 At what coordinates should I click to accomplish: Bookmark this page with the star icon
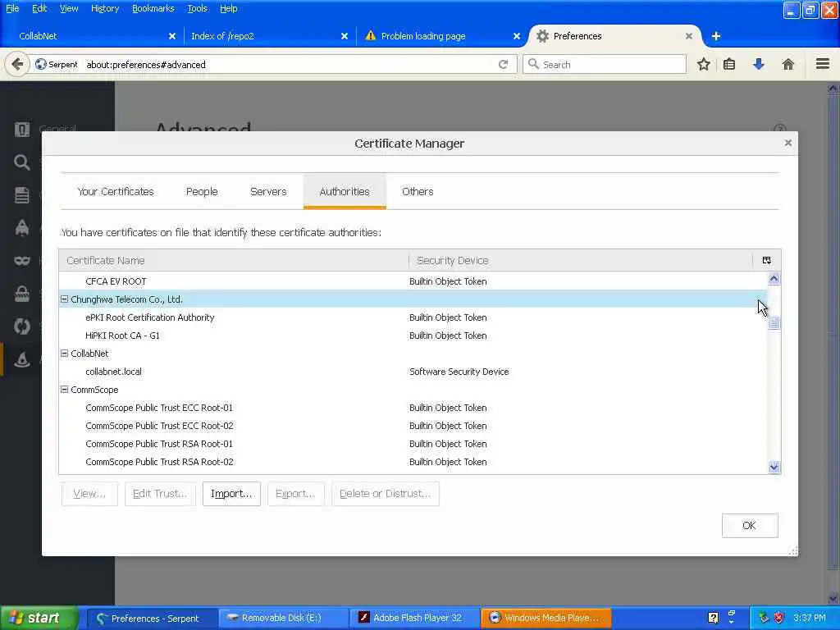703,64
